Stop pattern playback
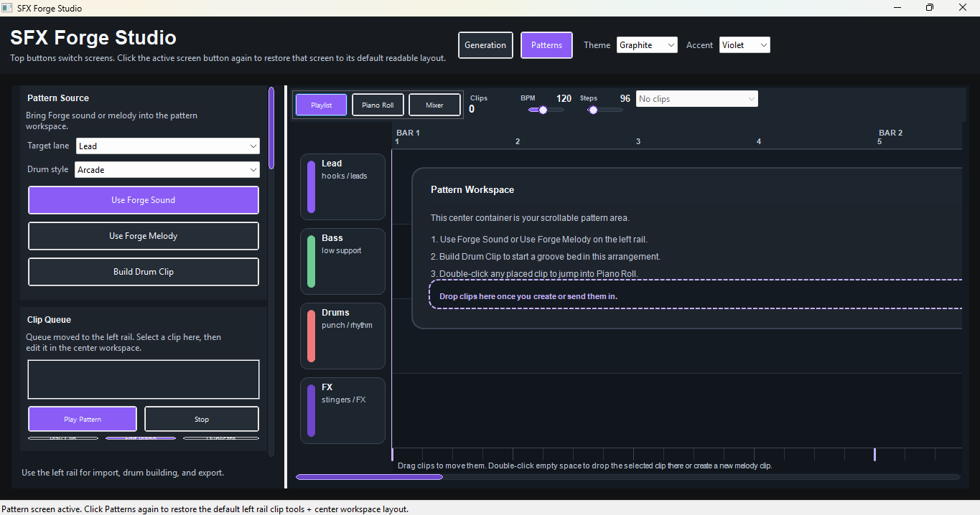Screen dimensions: 980x515 [x=202, y=419]
